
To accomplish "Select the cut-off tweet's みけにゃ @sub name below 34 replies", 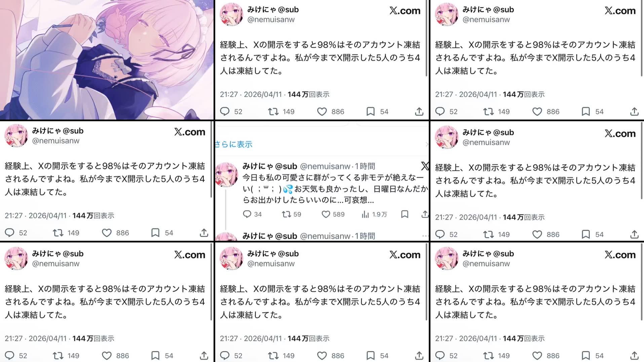I will (270, 236).
